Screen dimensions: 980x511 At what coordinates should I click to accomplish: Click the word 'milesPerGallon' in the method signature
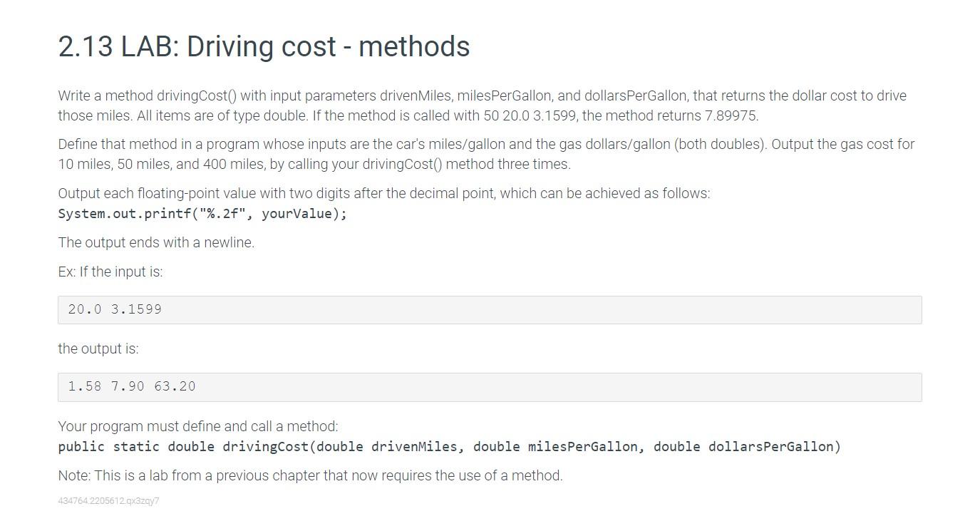tap(582, 447)
